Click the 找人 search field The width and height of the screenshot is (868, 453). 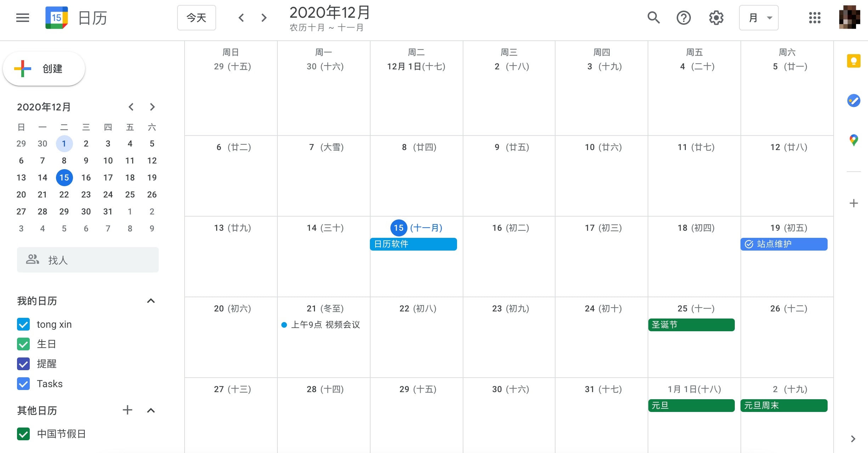[88, 260]
